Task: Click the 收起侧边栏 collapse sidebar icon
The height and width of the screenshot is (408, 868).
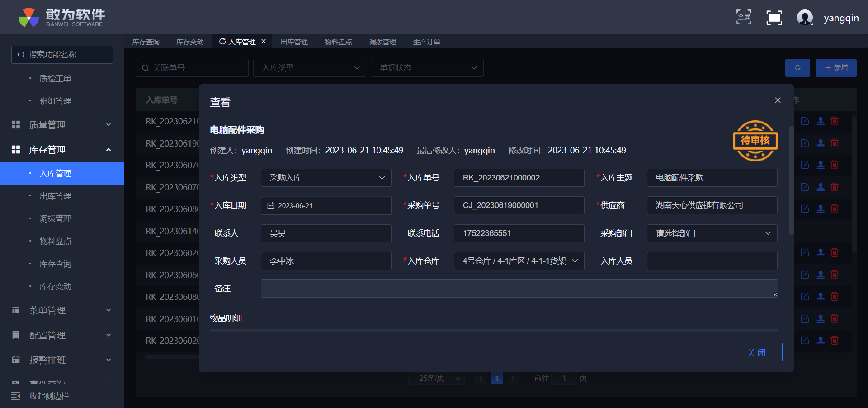Action: (x=16, y=396)
